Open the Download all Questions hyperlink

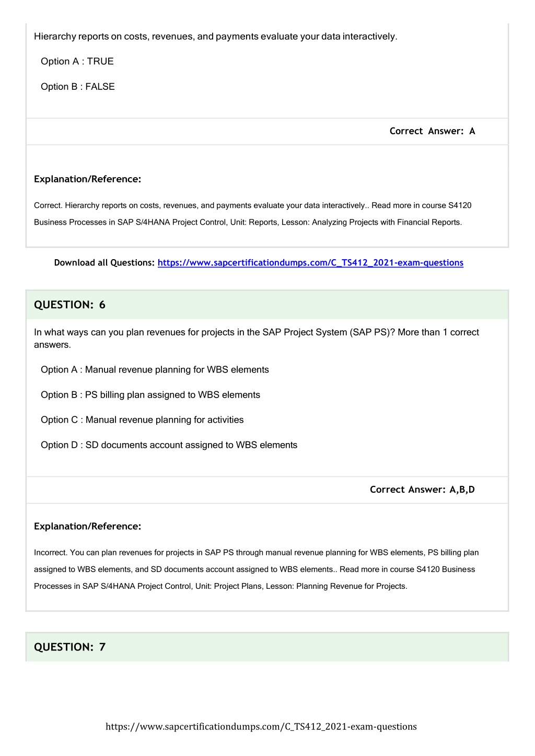[x=310, y=263]
